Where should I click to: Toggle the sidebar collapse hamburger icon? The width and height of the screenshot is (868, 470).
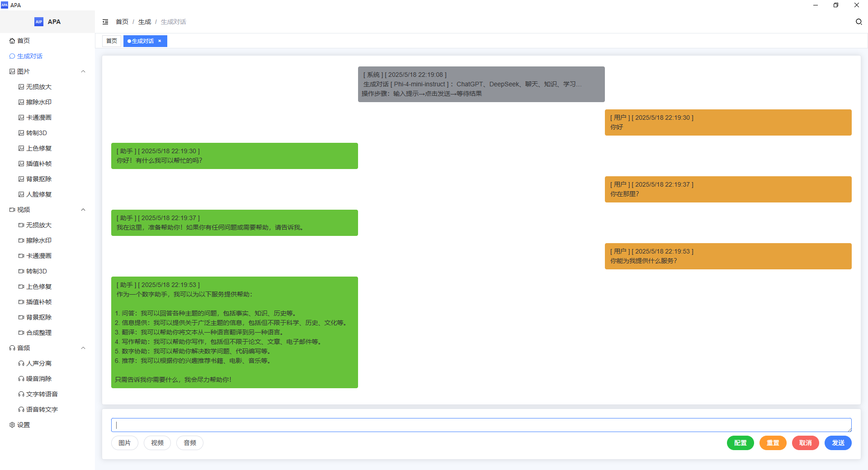pyautogui.click(x=105, y=22)
